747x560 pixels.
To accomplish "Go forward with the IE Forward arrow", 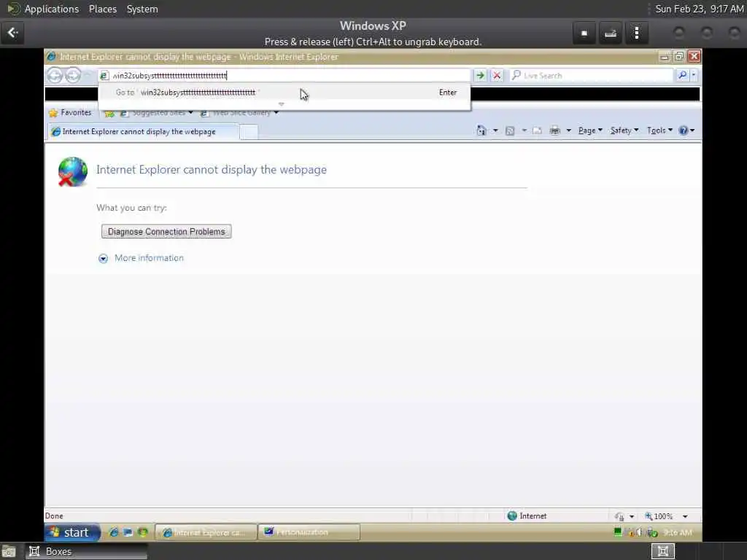I will coord(73,75).
